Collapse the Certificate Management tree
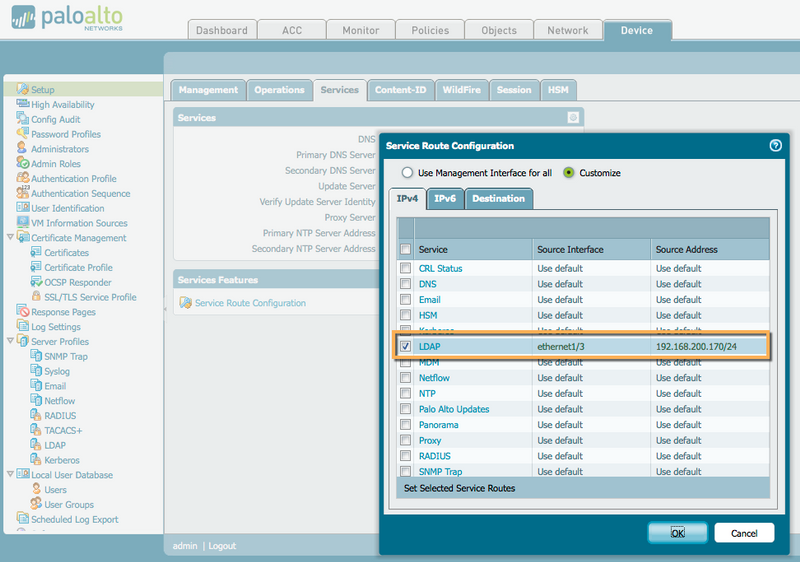Viewport: 800px width, 562px height. [x=10, y=238]
